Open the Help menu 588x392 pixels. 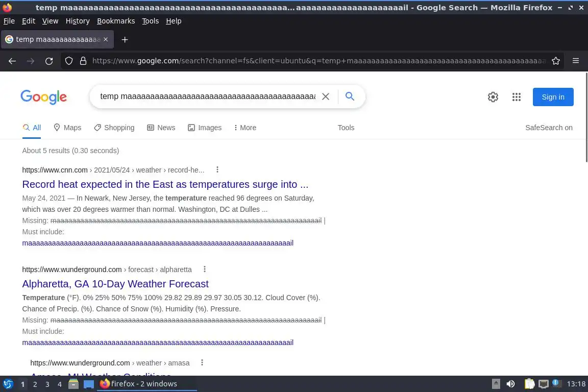click(x=174, y=21)
